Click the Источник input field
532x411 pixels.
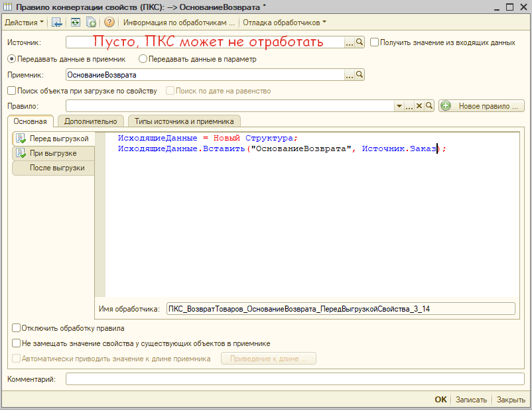tap(205, 42)
